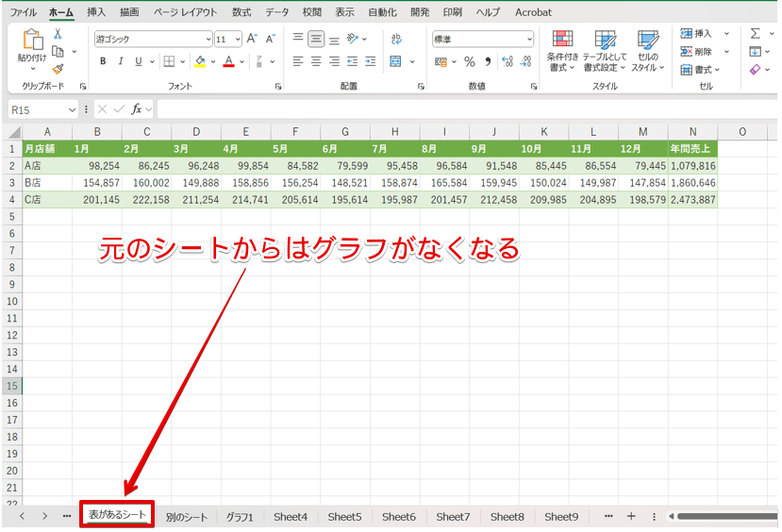Expand the 挿入 cells dropdown arrow
Viewport: 782px width, 532px height.
(726, 33)
